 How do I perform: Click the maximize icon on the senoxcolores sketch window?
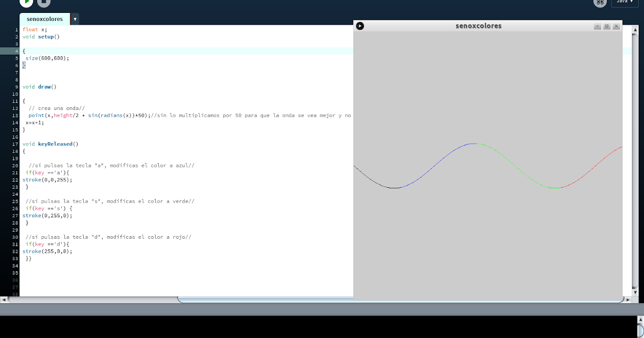coord(606,25)
